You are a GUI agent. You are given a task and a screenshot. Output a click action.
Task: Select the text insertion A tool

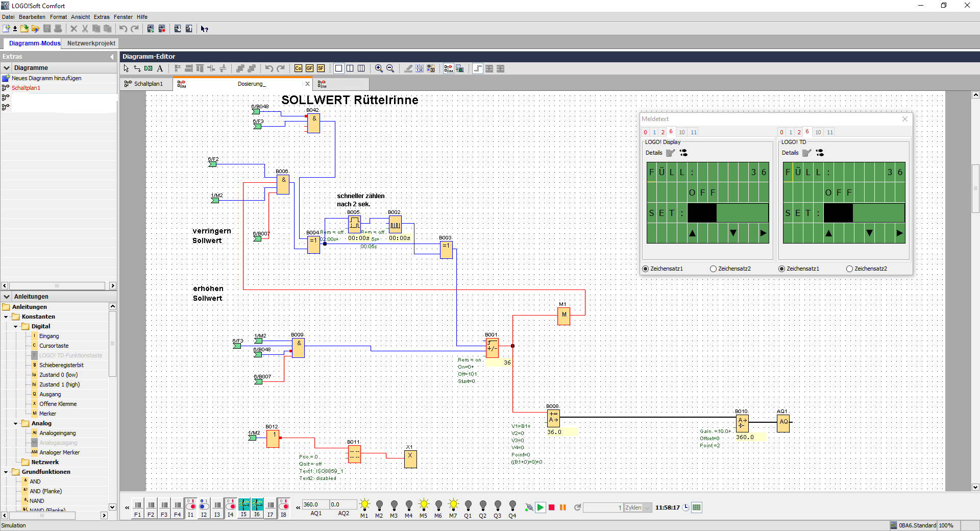160,68
